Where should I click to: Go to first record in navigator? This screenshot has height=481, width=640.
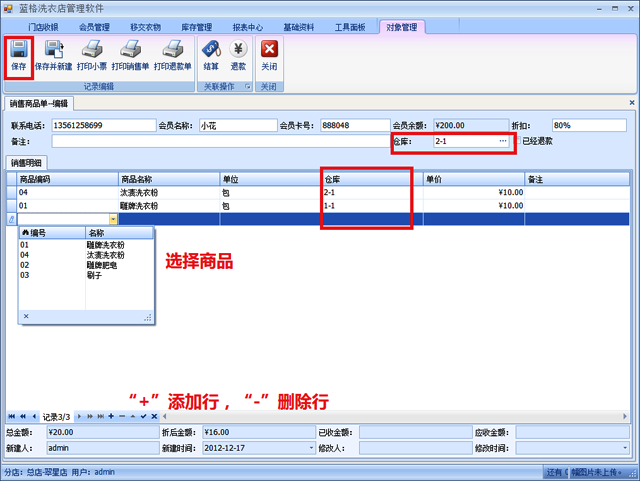pyautogui.click(x=11, y=416)
